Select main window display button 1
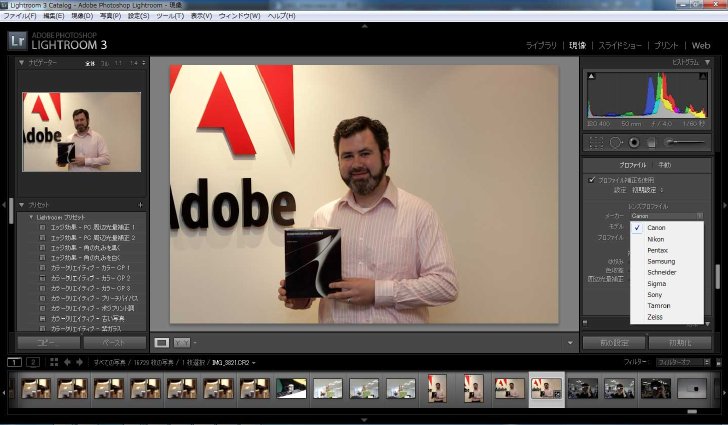 tap(14, 362)
